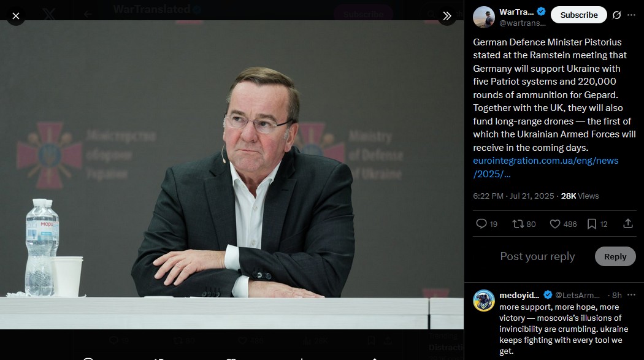Click the @wartrans handle
The image size is (644, 360).
pos(523,23)
